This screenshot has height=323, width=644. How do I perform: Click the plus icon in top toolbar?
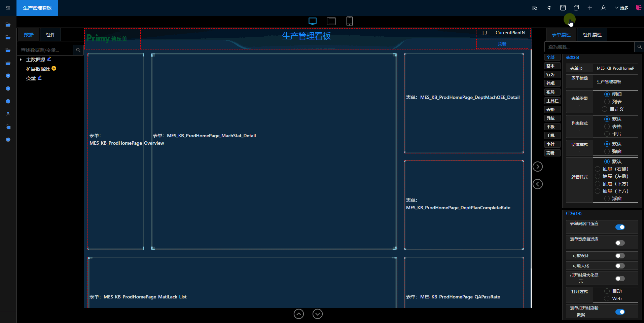point(589,8)
